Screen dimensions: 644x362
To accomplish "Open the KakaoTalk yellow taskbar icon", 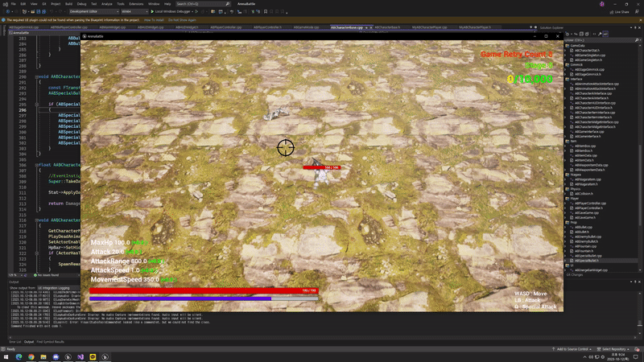I will [x=93, y=357].
